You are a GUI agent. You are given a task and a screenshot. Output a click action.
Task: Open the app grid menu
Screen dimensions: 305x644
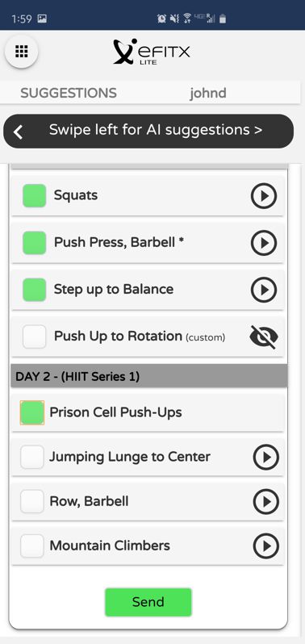pos(21,52)
